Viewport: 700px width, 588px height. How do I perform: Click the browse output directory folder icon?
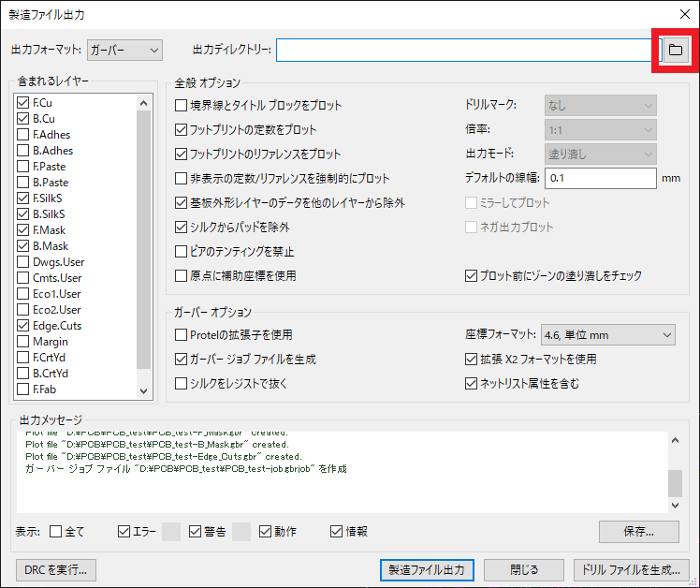pyautogui.click(x=675, y=50)
